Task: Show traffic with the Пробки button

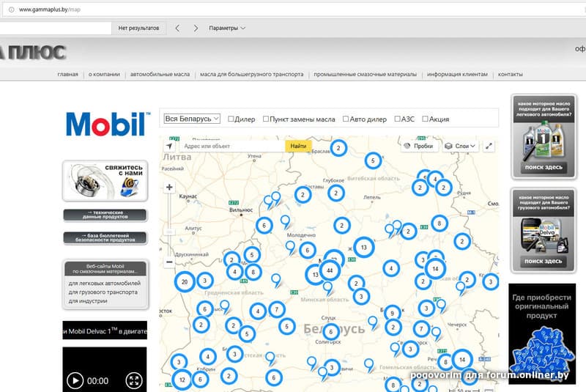Action: [419, 146]
